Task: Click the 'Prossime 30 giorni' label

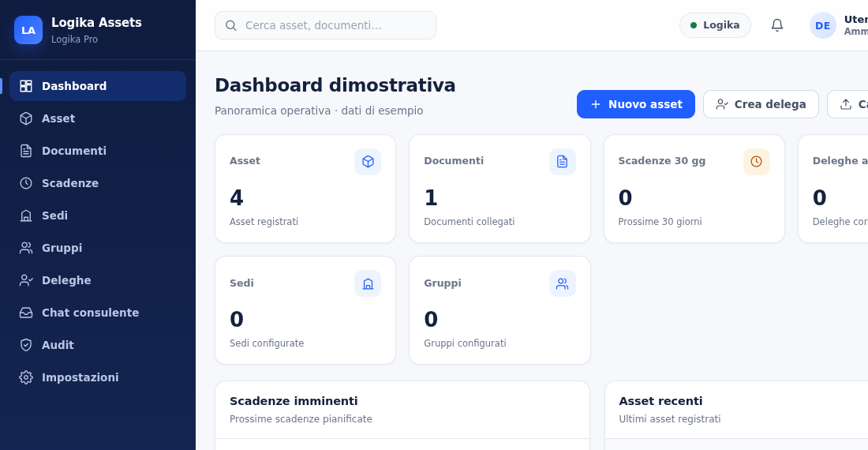Action: coord(660,221)
